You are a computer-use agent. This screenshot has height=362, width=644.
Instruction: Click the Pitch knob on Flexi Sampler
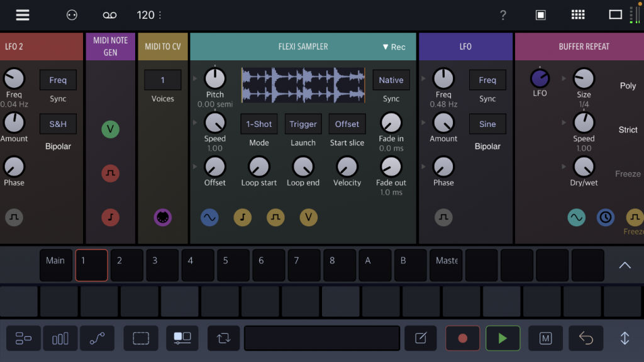coord(215,78)
